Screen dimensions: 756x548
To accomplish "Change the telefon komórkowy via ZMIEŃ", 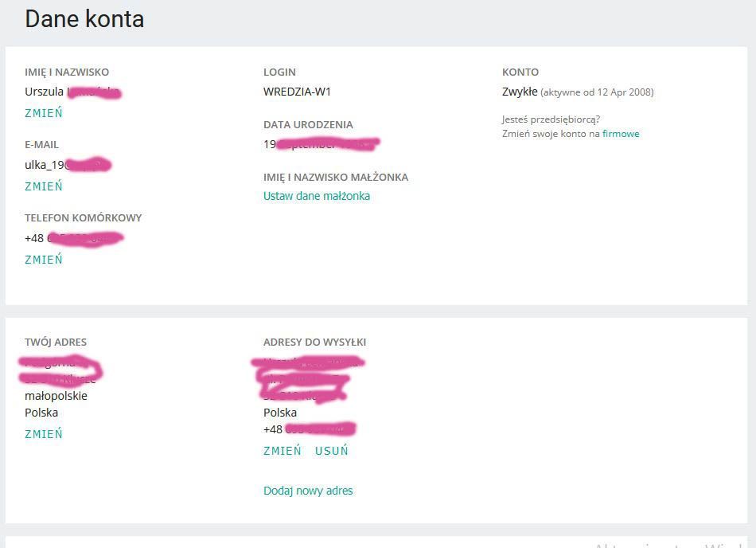I will (x=44, y=260).
